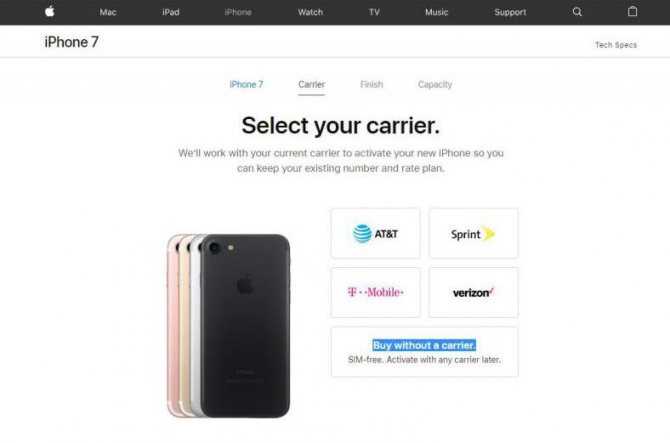Open the search magnifier icon
670x443 pixels.
click(577, 12)
